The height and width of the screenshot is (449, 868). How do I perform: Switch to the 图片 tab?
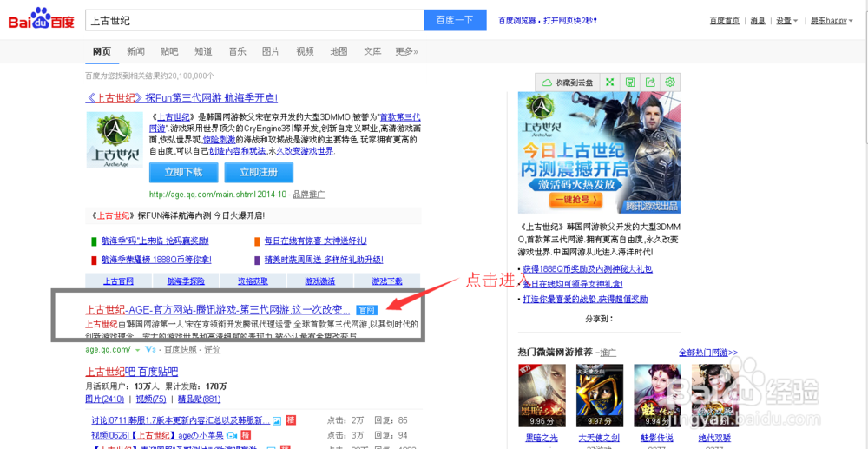[271, 51]
